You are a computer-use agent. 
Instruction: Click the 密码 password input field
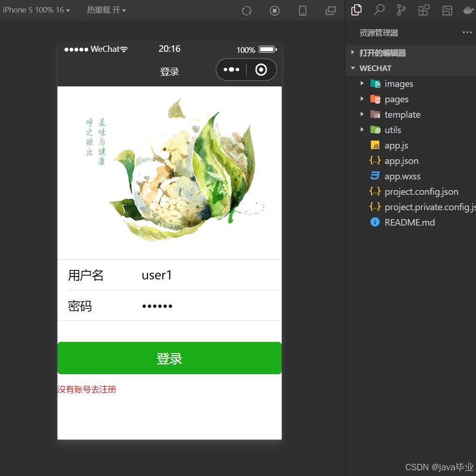(x=211, y=305)
